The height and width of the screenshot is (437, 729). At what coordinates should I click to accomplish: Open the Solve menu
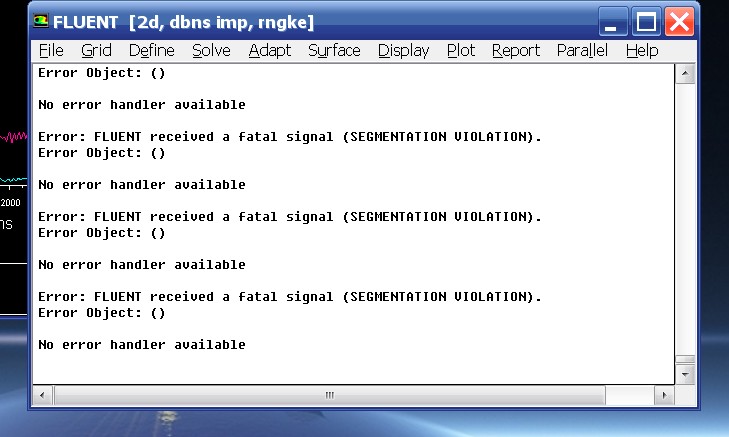211,50
